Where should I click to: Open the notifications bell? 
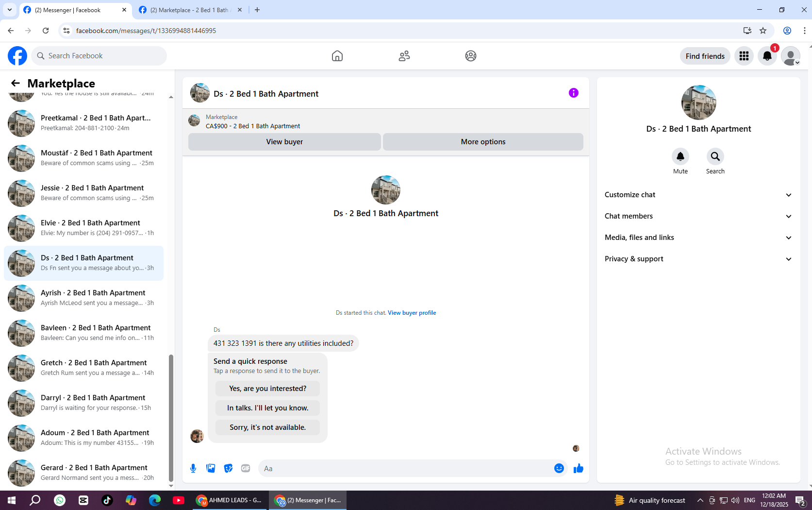point(767,56)
